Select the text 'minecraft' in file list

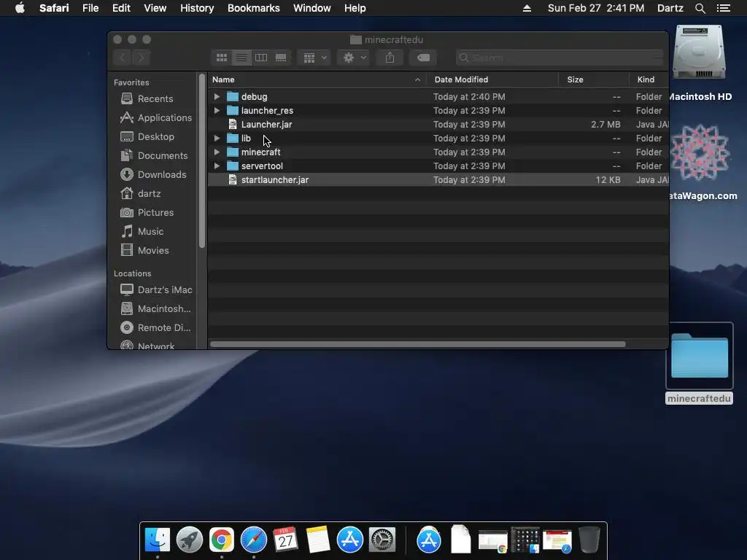260,152
